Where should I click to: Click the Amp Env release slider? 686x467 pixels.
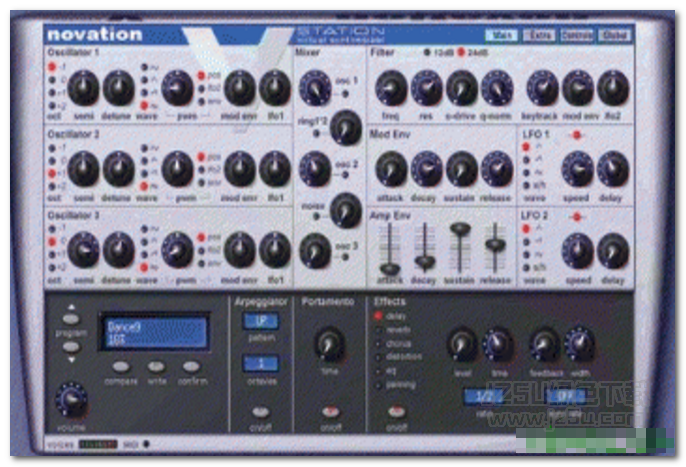click(x=495, y=245)
